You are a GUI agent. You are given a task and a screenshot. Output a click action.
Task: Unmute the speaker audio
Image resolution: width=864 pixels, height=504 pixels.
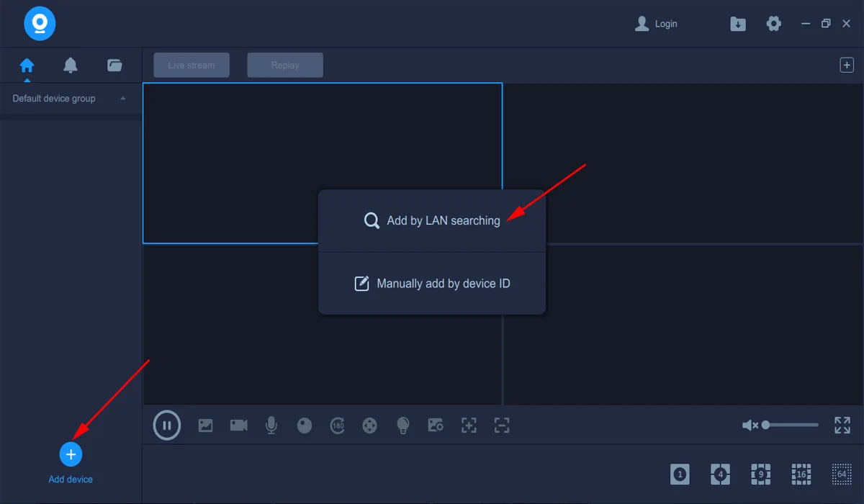(750, 426)
